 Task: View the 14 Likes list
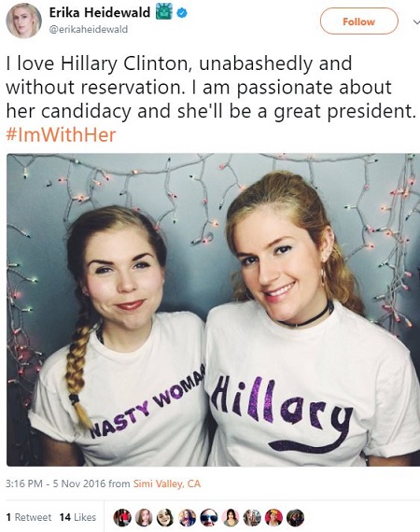point(77,517)
